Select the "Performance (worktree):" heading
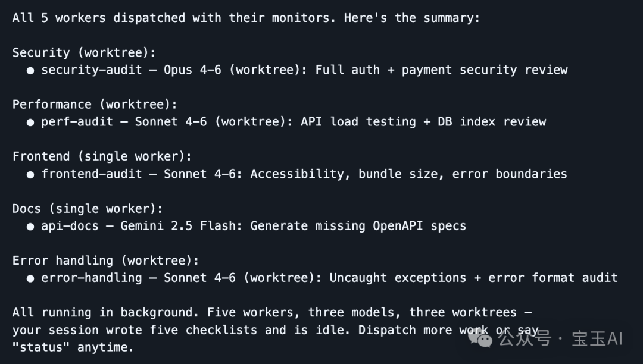This screenshot has height=364, width=643. coord(95,105)
